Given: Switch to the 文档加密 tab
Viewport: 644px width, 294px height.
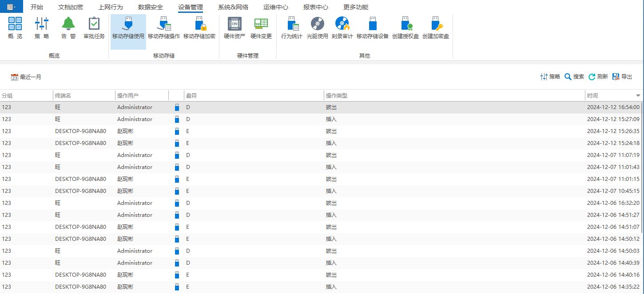Looking at the screenshot, I should [71, 7].
